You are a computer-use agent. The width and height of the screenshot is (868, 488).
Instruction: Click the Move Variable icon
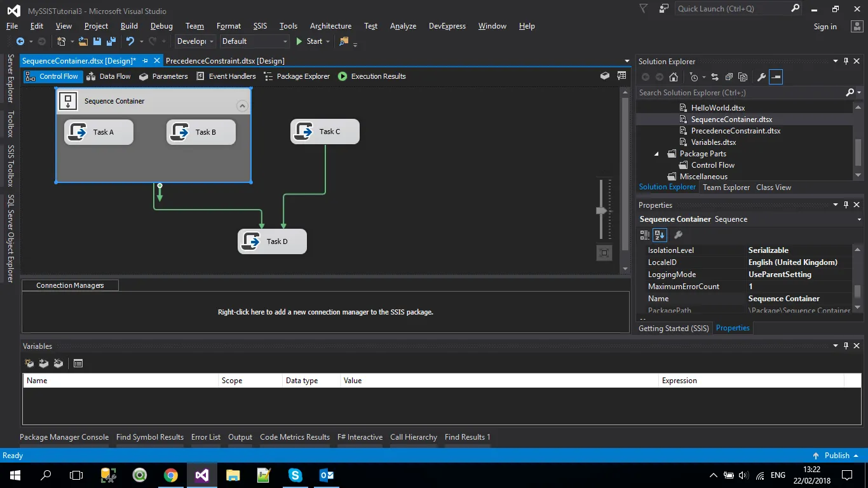pyautogui.click(x=44, y=363)
